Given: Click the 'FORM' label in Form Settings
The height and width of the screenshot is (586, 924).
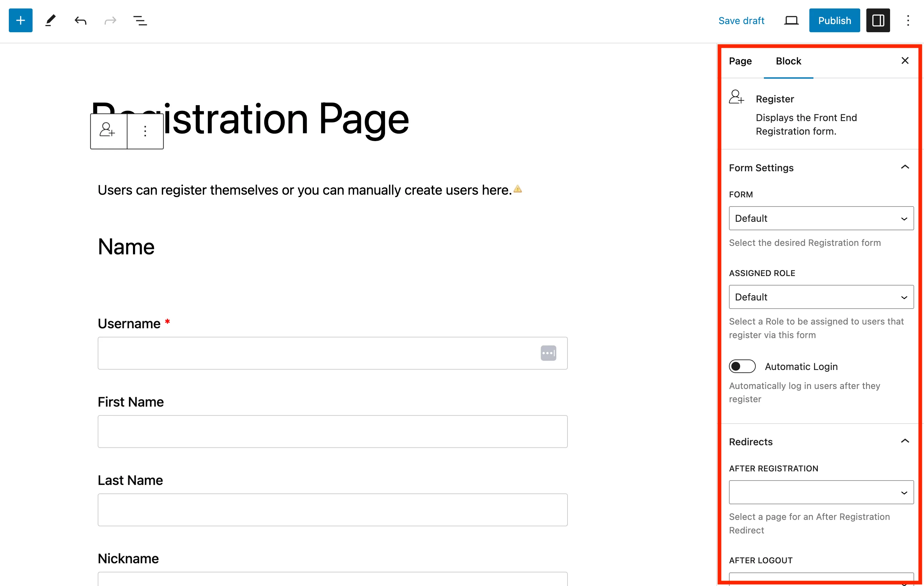Looking at the screenshot, I should pyautogui.click(x=740, y=194).
